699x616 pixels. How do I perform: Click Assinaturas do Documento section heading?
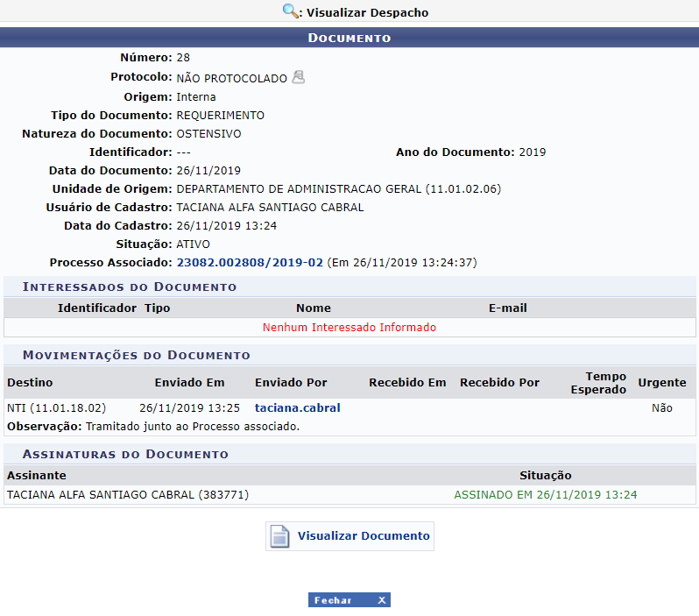tap(125, 454)
